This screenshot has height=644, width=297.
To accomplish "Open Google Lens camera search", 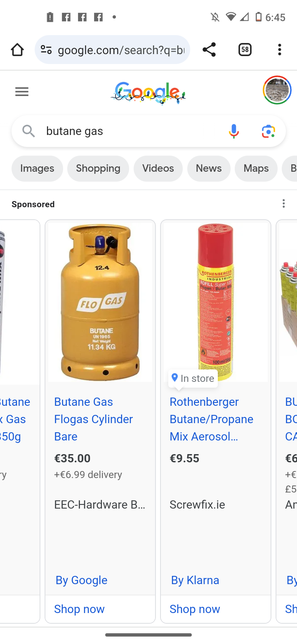I will coord(268,131).
